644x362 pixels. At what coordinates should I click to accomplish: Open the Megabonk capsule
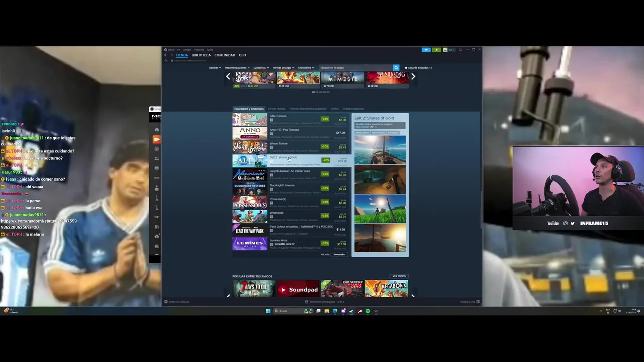387,289
